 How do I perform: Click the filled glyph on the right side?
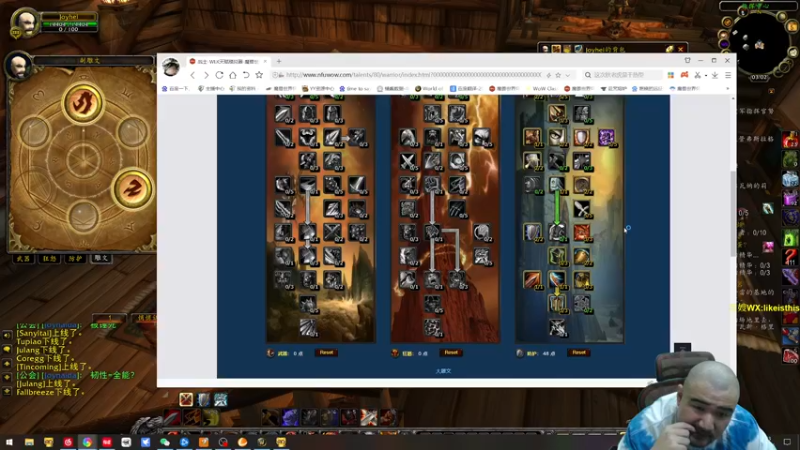click(x=132, y=189)
